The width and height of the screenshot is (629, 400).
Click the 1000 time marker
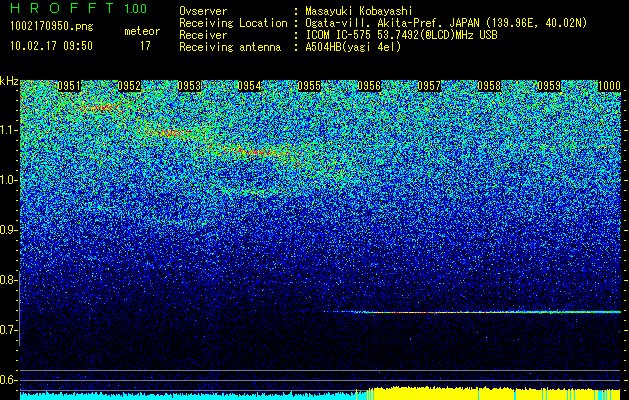609,86
